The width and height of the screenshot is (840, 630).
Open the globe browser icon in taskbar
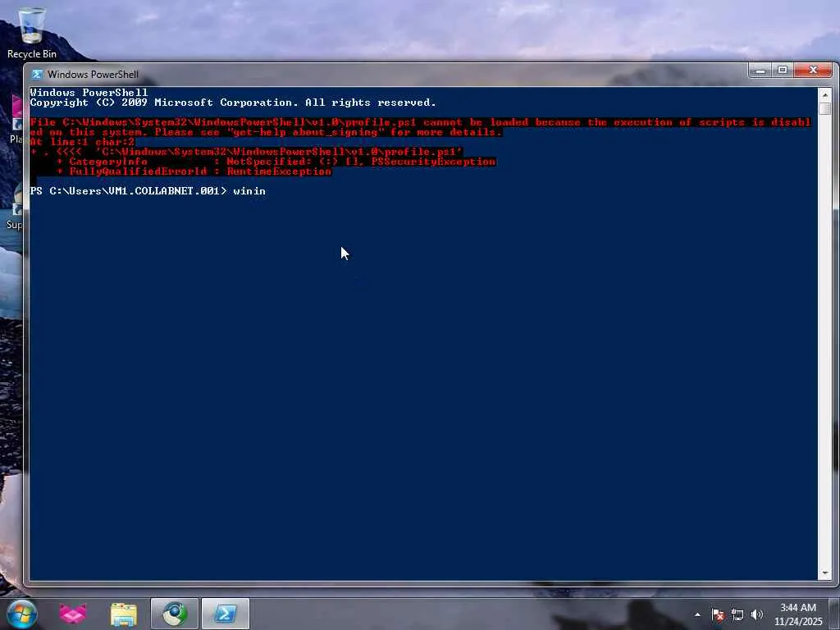point(175,614)
